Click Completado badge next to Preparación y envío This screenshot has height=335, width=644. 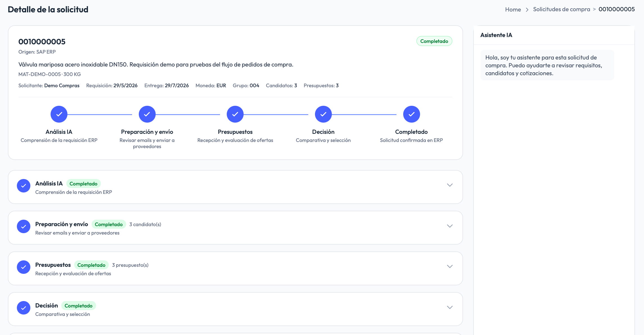pyautogui.click(x=109, y=224)
